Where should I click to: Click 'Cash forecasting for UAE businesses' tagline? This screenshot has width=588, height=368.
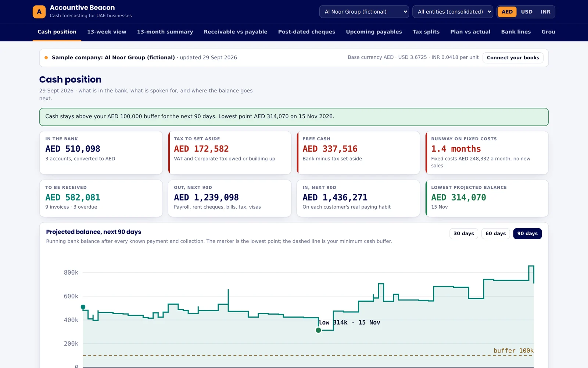pyautogui.click(x=91, y=16)
